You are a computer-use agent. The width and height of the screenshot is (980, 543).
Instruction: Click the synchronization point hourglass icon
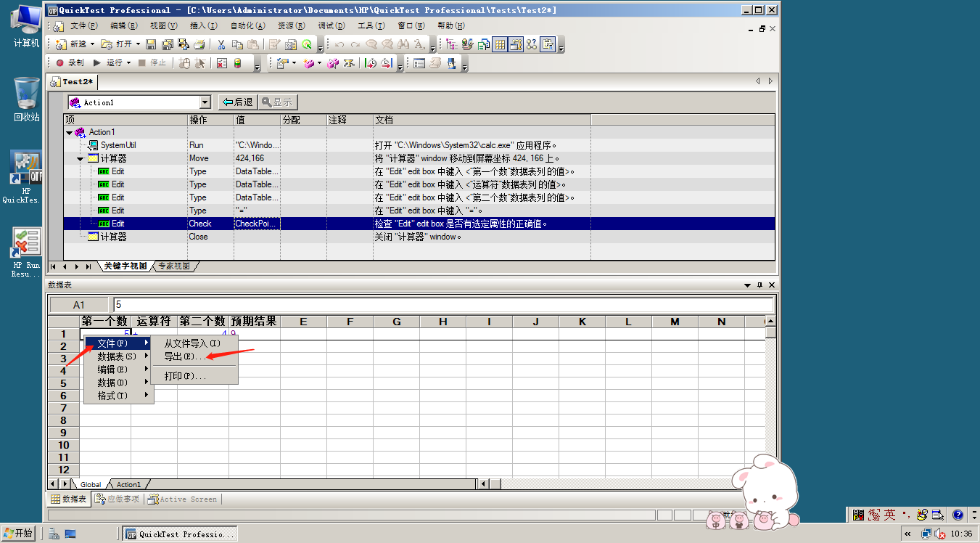tap(349, 63)
